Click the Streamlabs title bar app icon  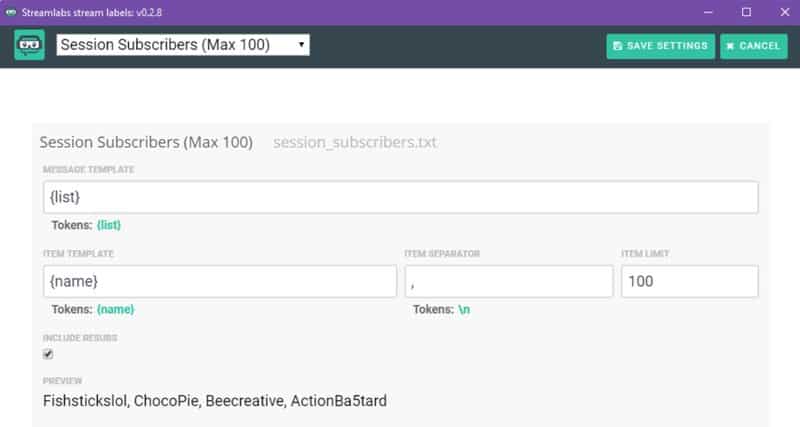11,12
